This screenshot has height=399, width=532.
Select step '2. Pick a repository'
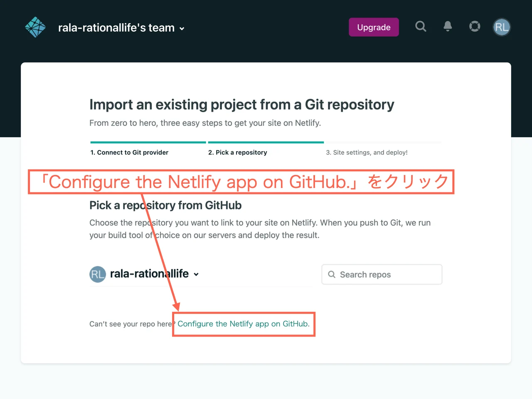(x=238, y=152)
